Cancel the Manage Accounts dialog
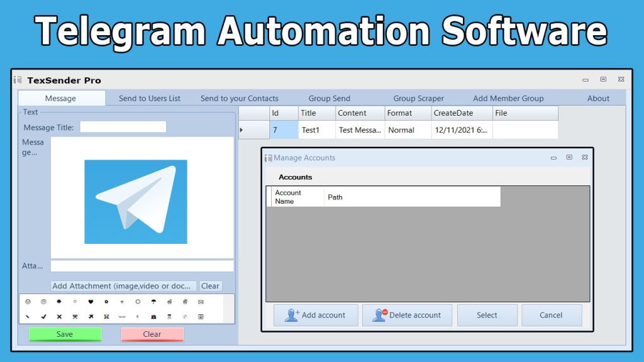This screenshot has width=644, height=362. [x=551, y=315]
